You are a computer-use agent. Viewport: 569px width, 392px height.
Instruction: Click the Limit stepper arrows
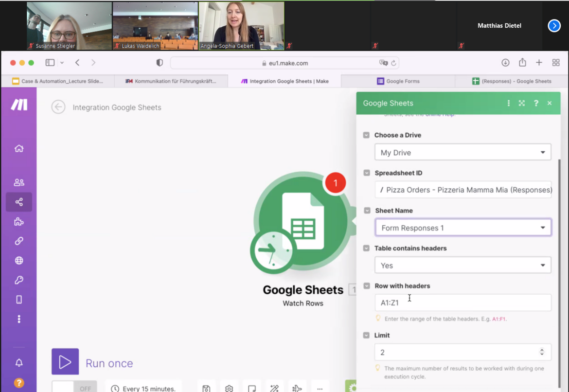(542, 352)
